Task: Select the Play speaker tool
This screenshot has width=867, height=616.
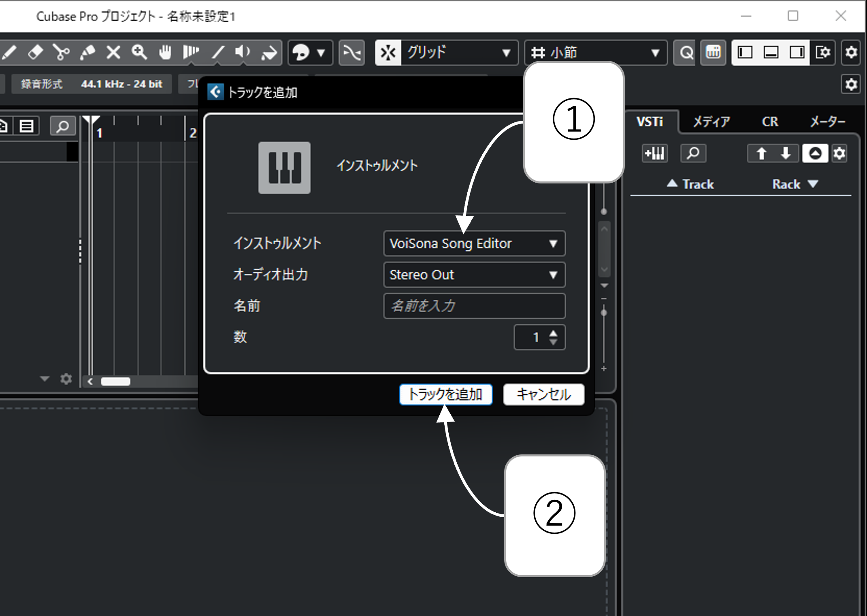Action: coord(243,53)
